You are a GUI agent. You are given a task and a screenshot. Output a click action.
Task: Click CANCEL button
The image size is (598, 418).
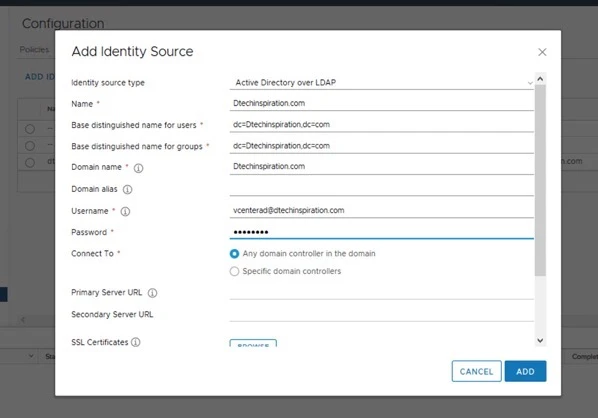coord(476,371)
